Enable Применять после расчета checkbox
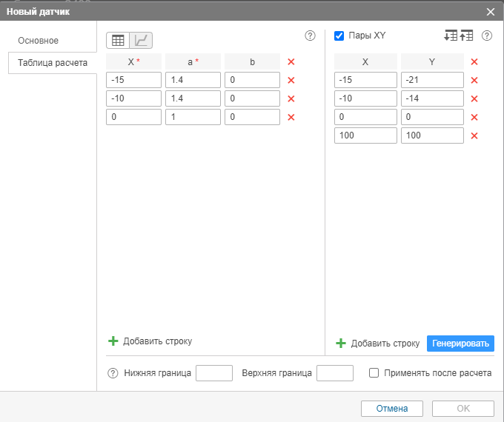The image size is (504, 422). 374,373
